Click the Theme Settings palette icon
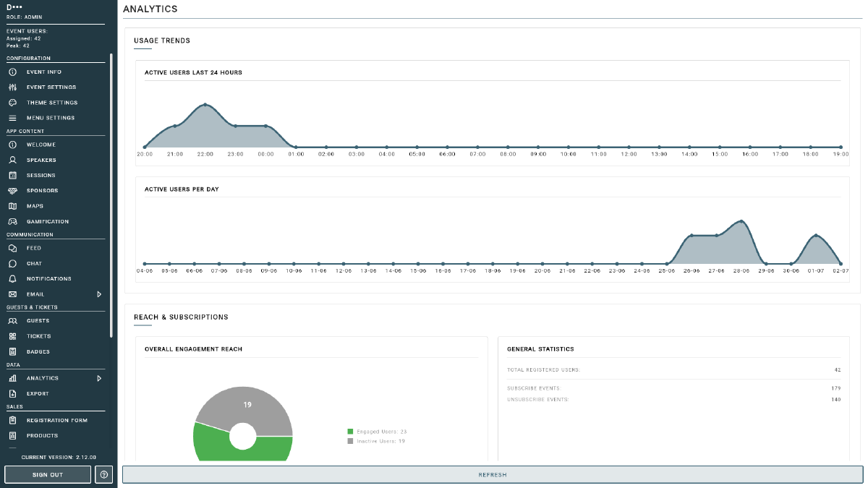Image resolution: width=868 pixels, height=488 pixels. [12, 103]
